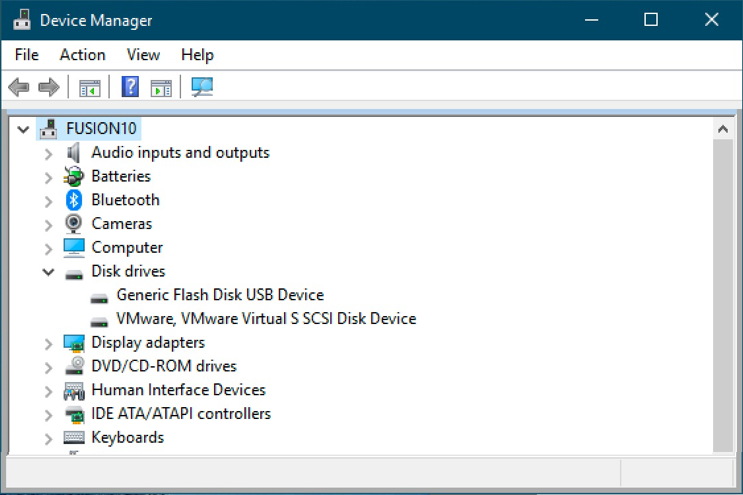
Task: Minimize the Device Manager window
Action: click(591, 20)
